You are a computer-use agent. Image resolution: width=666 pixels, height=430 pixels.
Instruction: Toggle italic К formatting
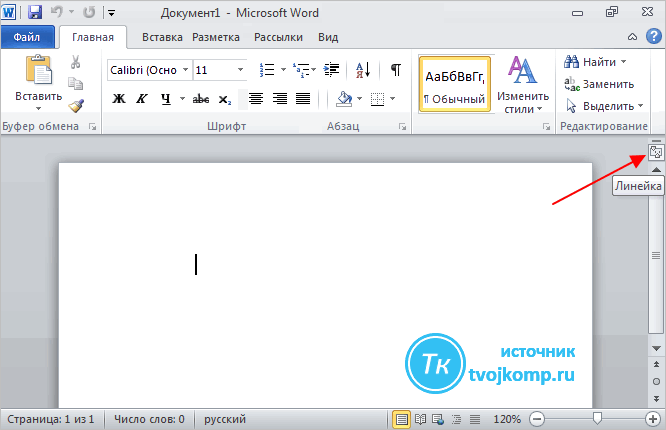142,99
